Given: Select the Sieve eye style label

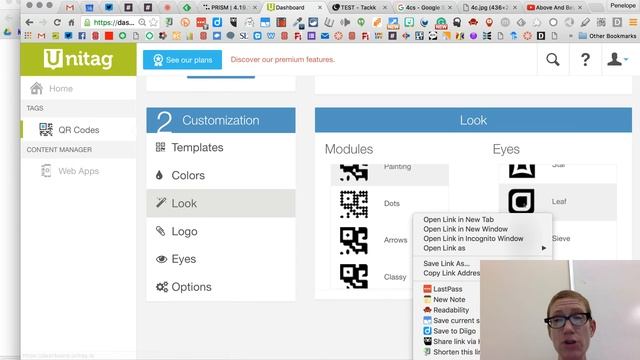Looking at the screenshot, I should [x=561, y=238].
